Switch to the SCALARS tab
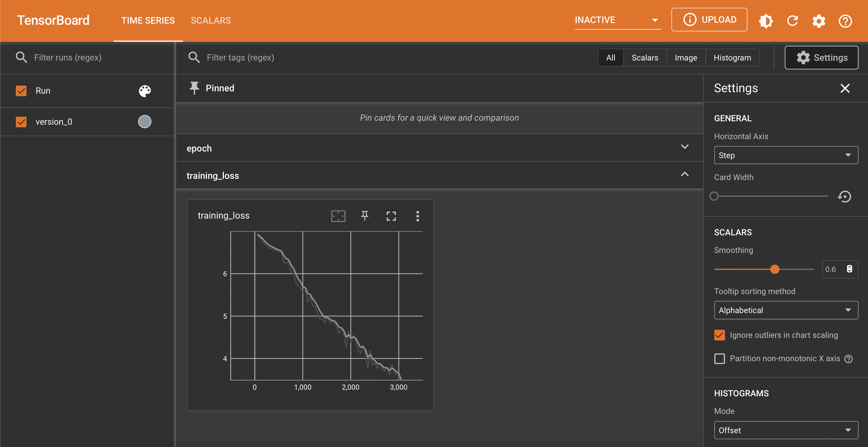Screen dimensions: 868x447 tap(211, 20)
